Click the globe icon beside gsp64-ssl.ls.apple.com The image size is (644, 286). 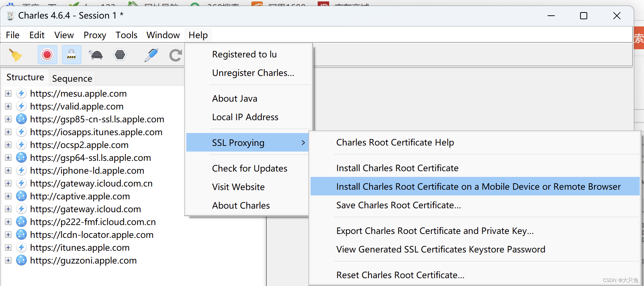coord(21,158)
